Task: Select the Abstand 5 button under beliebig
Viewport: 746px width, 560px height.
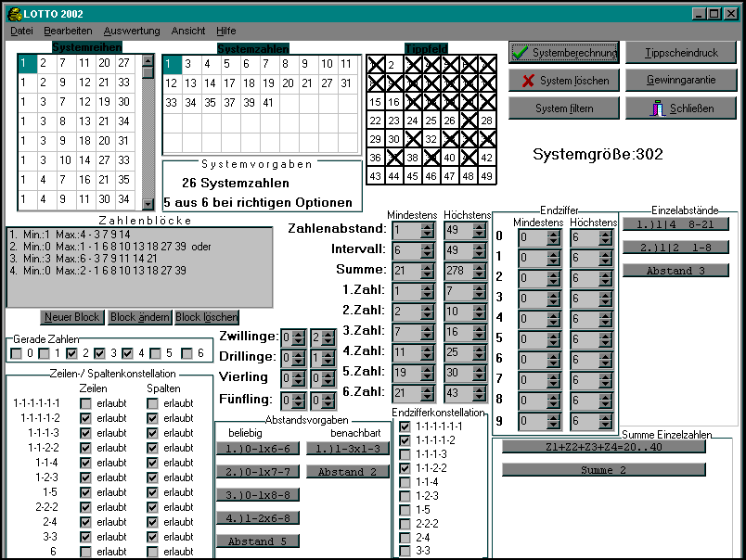Action: (x=258, y=541)
